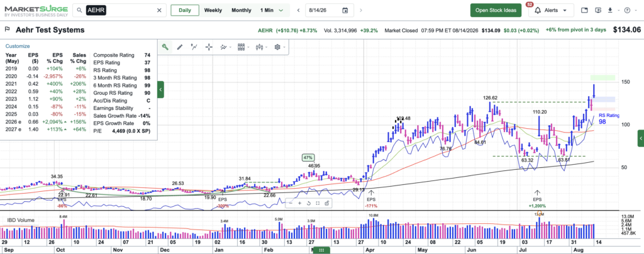Viewport: 644px width, 254px height.
Task: Click the fit-to-screen brackets icon
Action: [x=318, y=203]
